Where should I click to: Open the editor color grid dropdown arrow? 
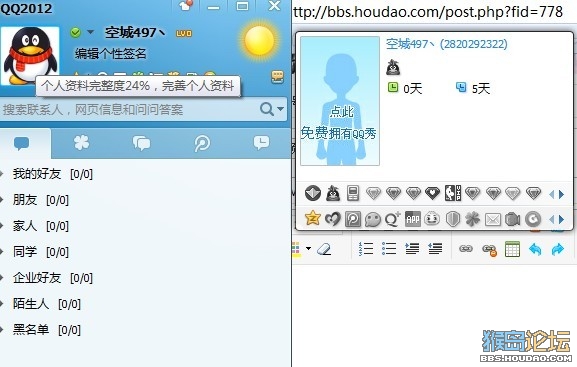coord(308,248)
